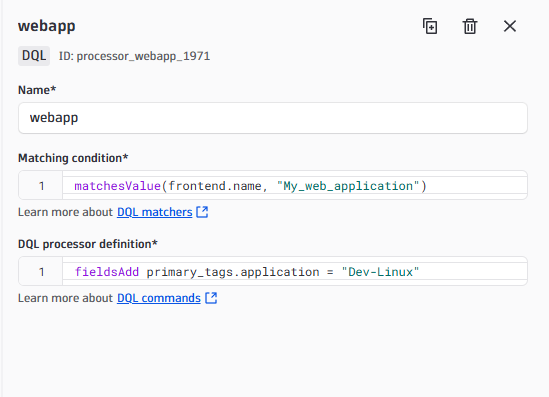Close the webapp processor panel

[510, 26]
